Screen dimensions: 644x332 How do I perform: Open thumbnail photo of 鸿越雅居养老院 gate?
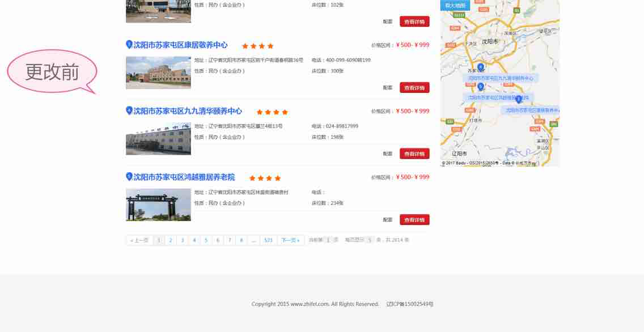coord(158,205)
